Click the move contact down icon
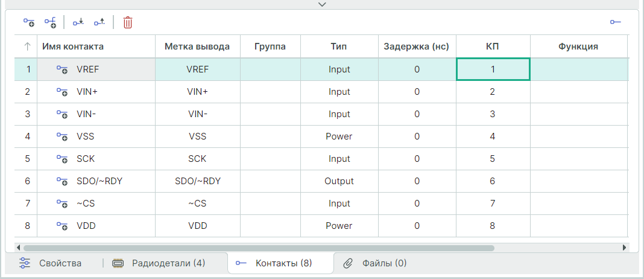 coord(78,23)
